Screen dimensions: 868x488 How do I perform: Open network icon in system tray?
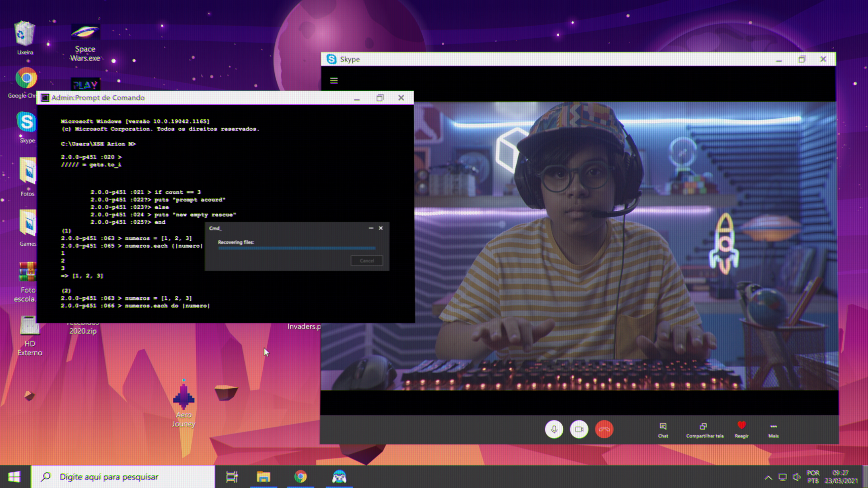pos(783,478)
